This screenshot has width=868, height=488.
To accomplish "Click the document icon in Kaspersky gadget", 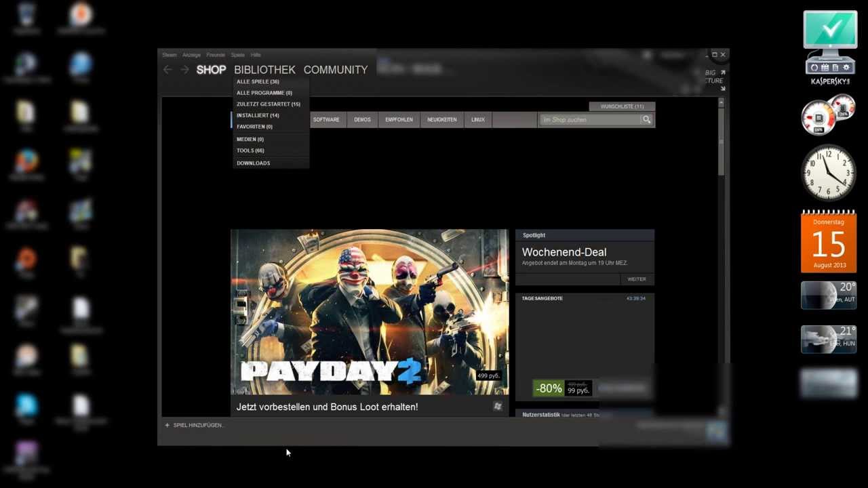I will (835, 68).
